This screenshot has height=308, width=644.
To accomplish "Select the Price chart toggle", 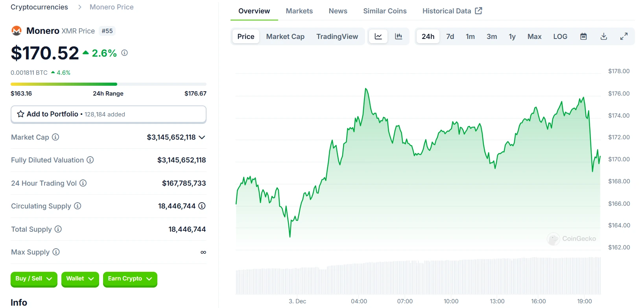I will point(246,37).
